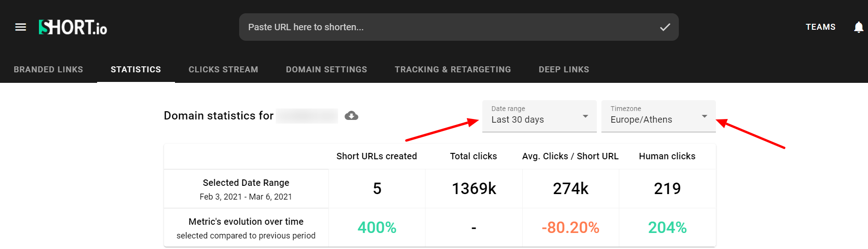Click the 219 Human clicks value
The width and height of the screenshot is (868, 249).
click(667, 189)
